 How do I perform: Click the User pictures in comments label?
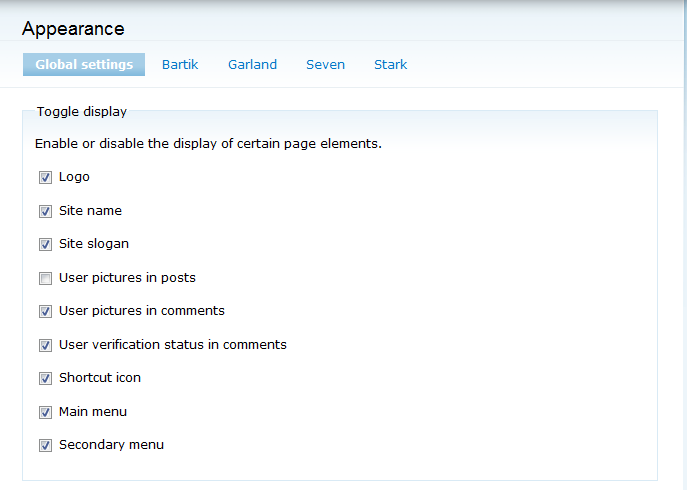(x=142, y=311)
